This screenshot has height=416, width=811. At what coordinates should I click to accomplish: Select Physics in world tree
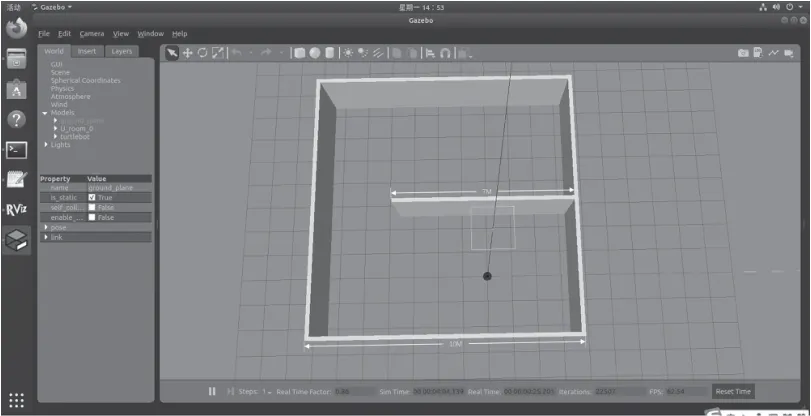click(62, 88)
